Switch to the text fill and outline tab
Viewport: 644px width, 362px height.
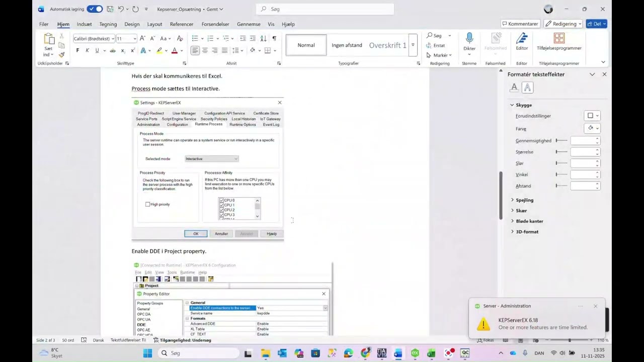click(x=514, y=87)
